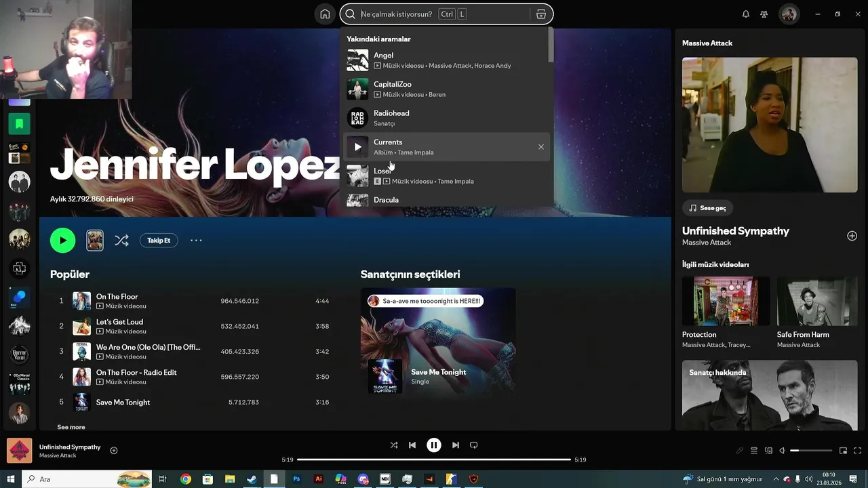Open the connect to a device icon
Image resolution: width=868 pixels, height=488 pixels.
(768, 451)
